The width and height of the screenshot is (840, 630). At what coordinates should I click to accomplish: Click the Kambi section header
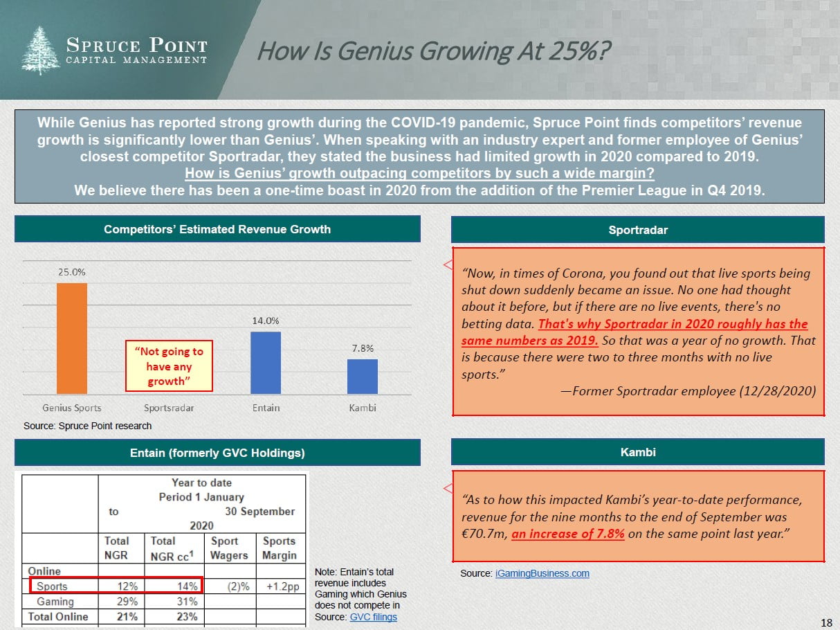[x=637, y=452]
